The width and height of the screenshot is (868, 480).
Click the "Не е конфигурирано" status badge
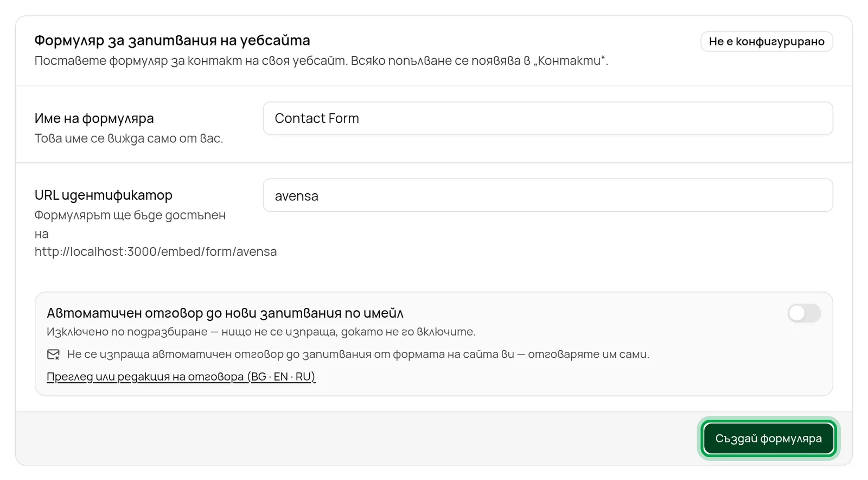767,41
